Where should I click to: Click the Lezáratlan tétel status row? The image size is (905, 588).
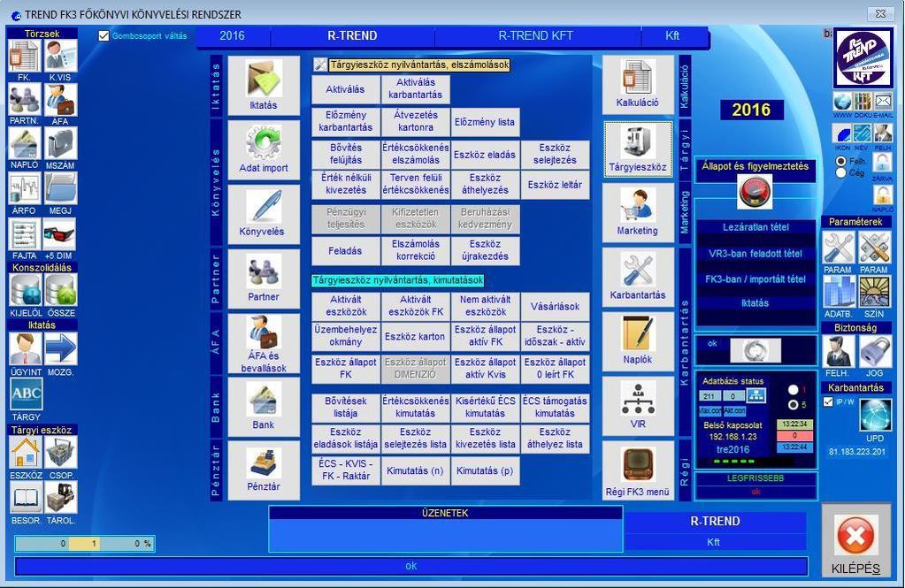pyautogui.click(x=755, y=227)
